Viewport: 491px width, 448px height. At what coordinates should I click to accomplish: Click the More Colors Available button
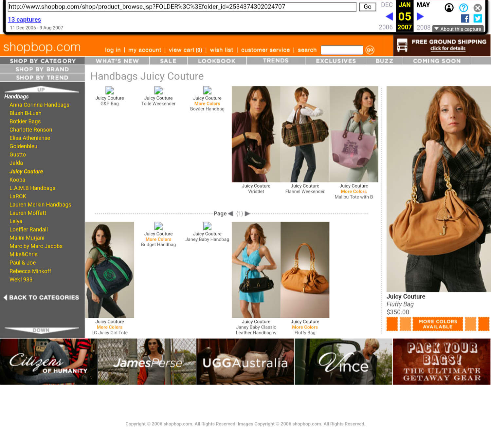438,324
